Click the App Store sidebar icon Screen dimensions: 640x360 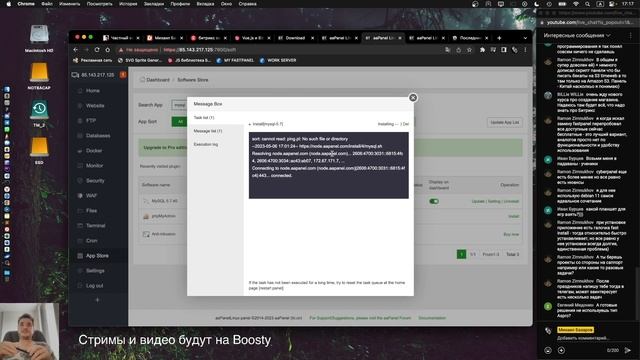[80, 256]
